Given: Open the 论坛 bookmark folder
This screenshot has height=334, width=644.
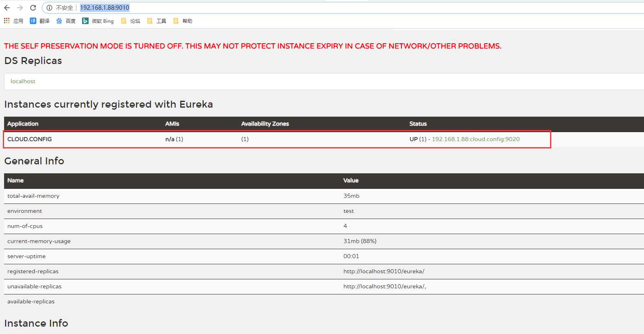Looking at the screenshot, I should 131,21.
